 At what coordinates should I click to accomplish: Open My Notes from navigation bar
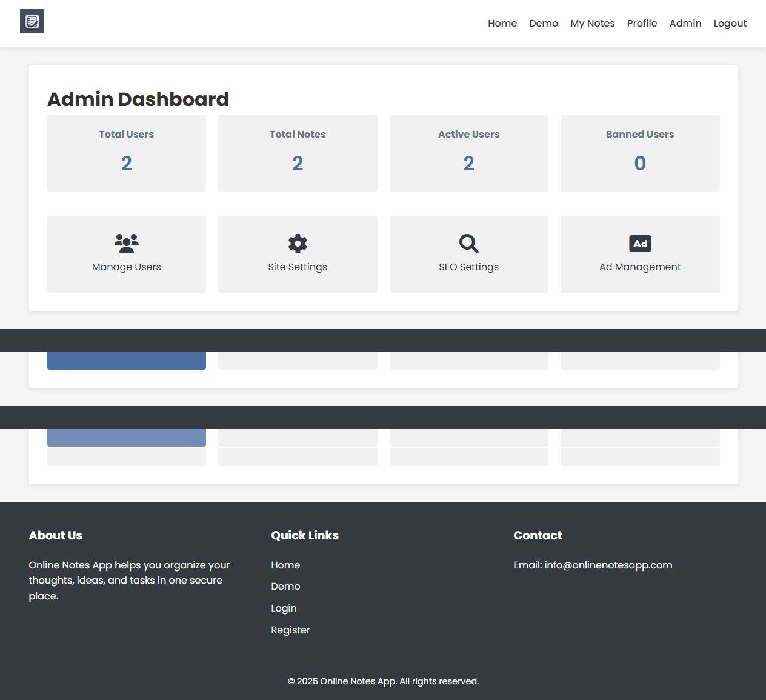592,24
